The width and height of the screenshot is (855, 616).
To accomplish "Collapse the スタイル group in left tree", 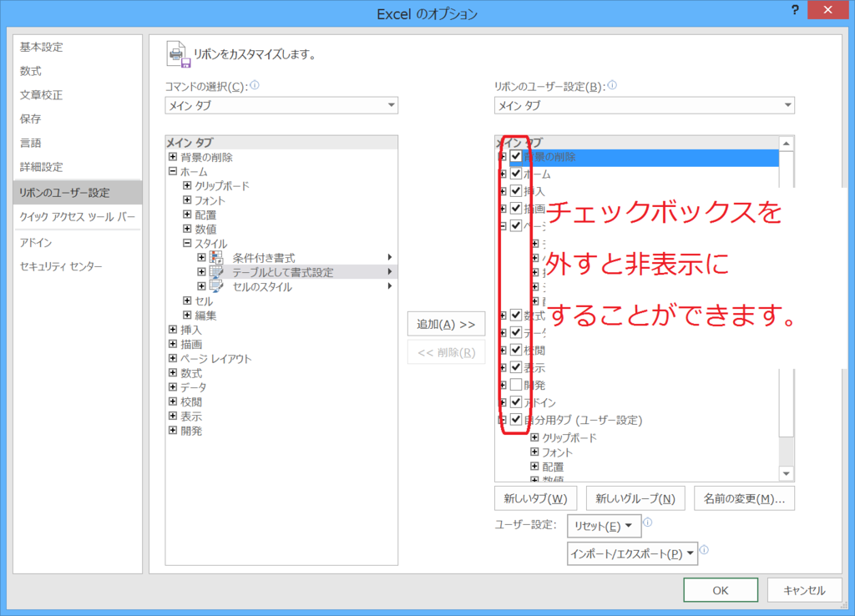I will coord(187,243).
